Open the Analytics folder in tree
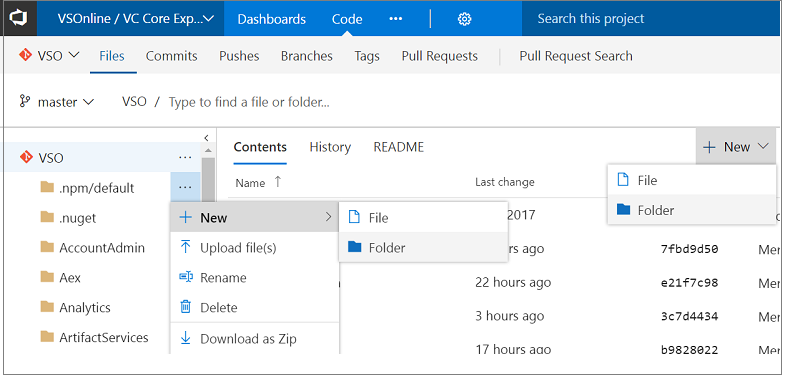Image resolution: width=788 pixels, height=378 pixels. point(85,307)
